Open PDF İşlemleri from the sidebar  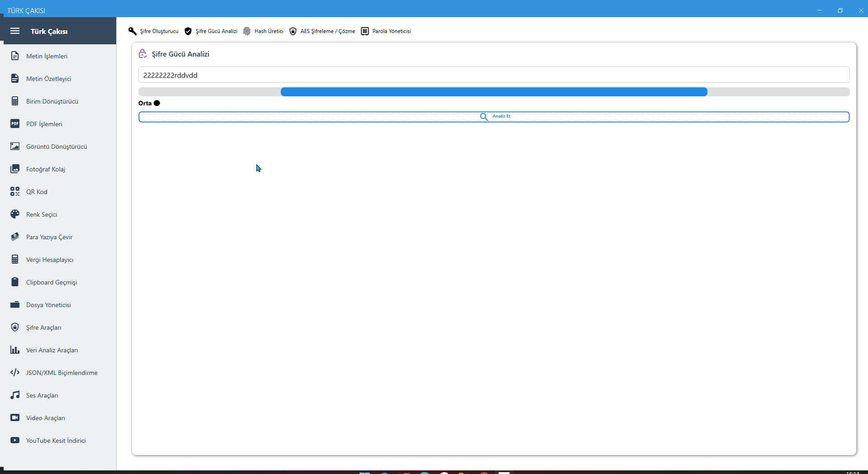click(44, 124)
